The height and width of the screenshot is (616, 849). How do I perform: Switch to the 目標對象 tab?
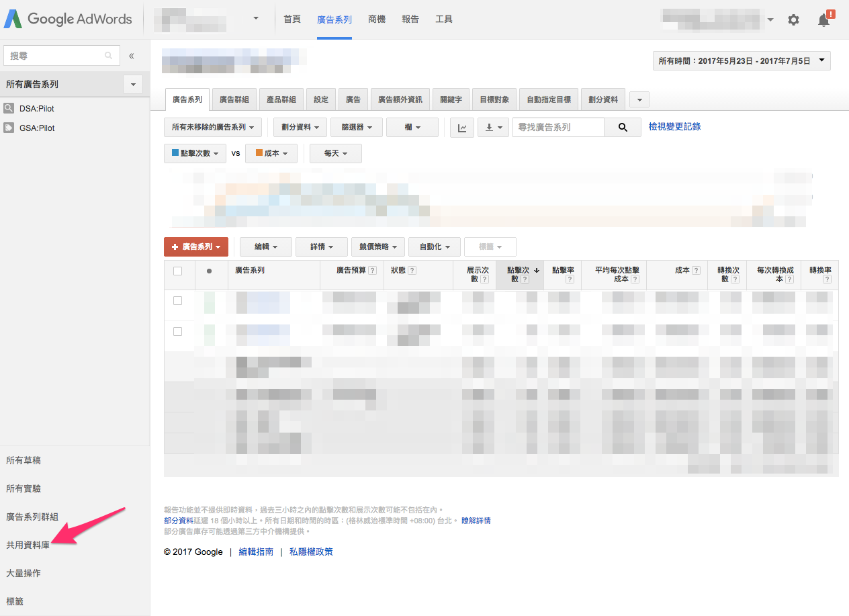(494, 99)
